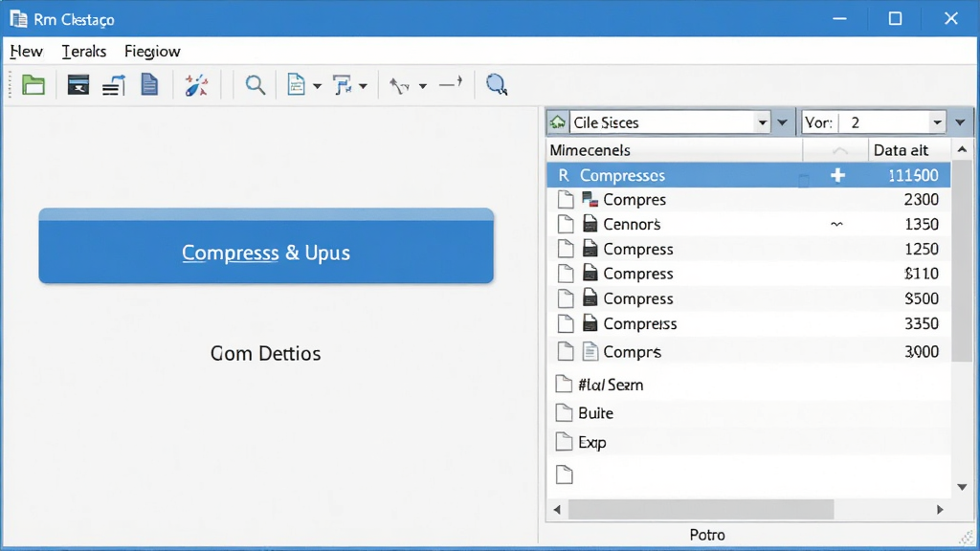
Task: Click the standalone arrow right of the Vor box
Action: click(x=961, y=122)
